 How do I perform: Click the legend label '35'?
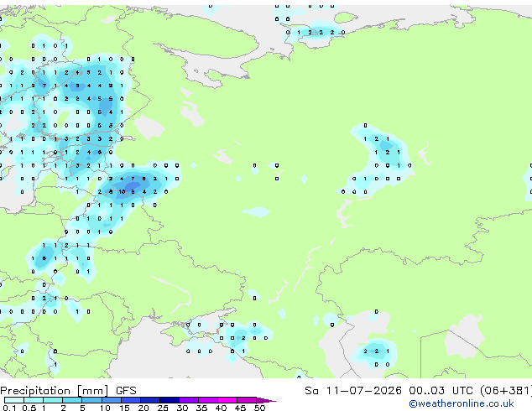tap(201, 408)
